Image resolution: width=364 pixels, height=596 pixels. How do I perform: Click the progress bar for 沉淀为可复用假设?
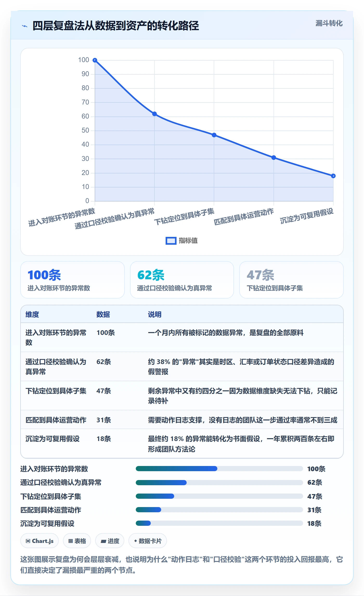[x=219, y=523]
